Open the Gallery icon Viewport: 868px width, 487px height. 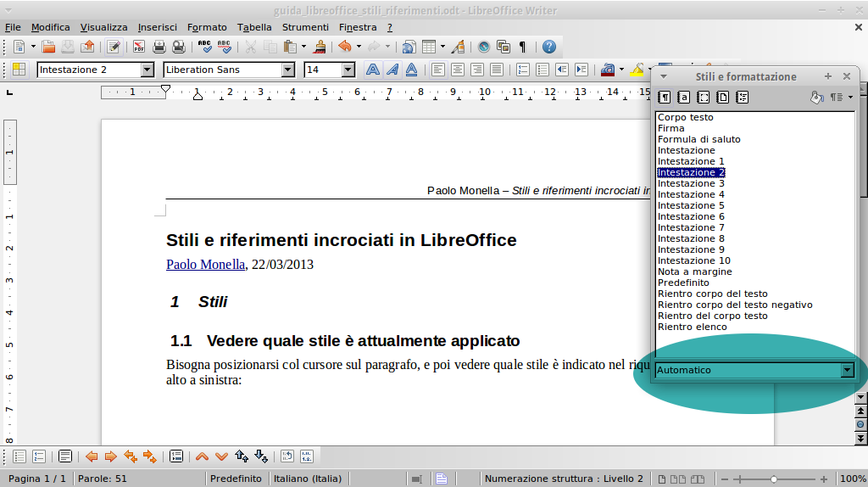504,48
